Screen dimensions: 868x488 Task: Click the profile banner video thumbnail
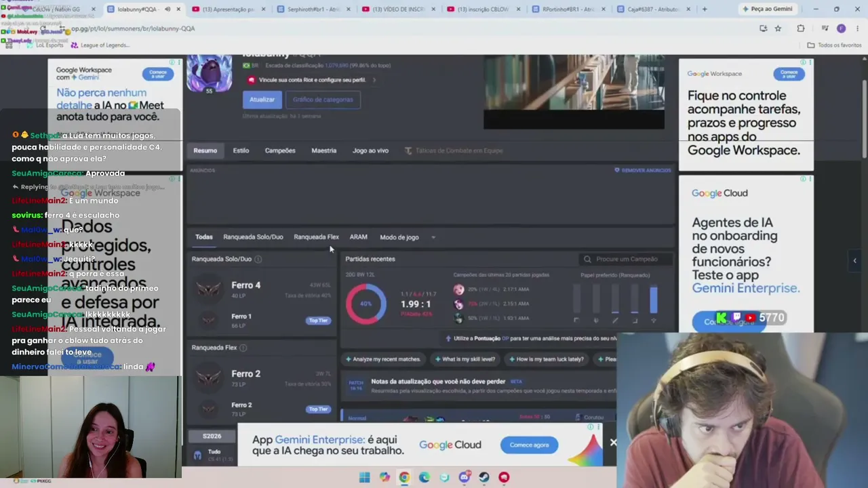574,92
